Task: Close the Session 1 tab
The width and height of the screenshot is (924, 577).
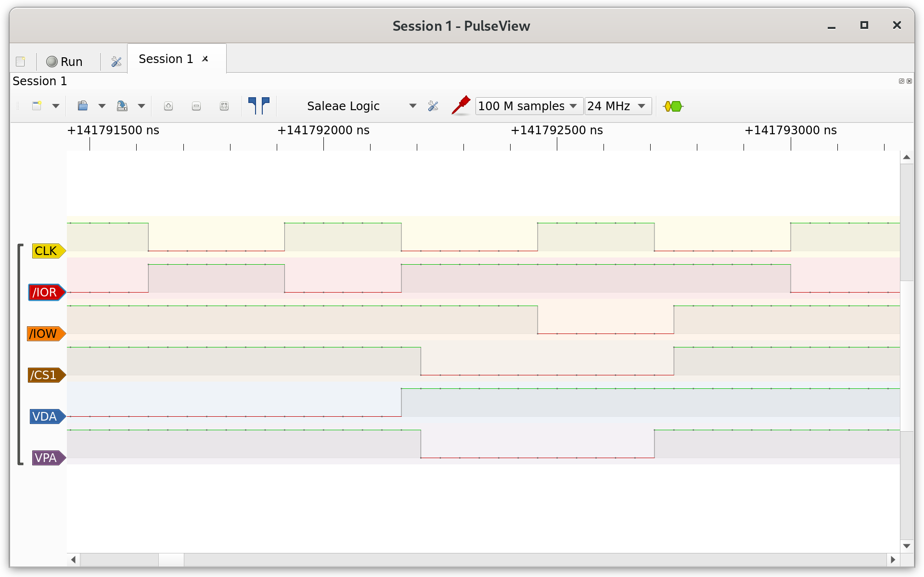Action: click(x=205, y=59)
